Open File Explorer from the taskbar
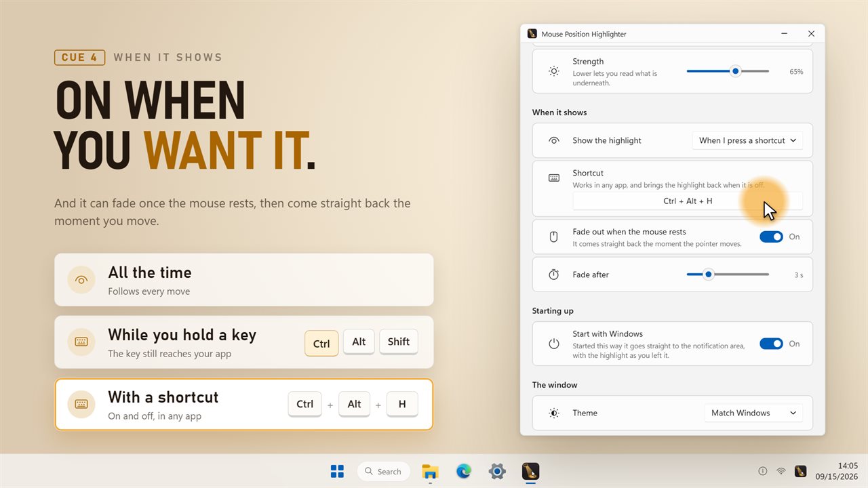 [x=430, y=471]
